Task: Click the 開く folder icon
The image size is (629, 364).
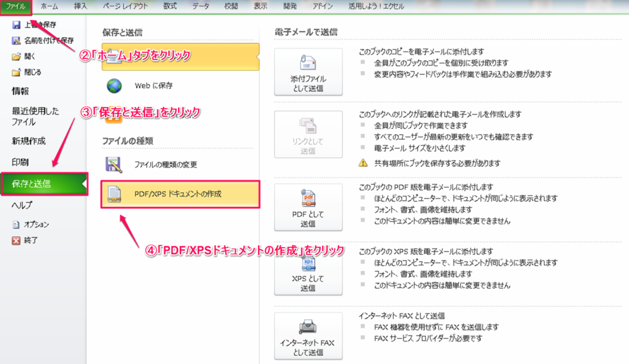Action: [16, 57]
